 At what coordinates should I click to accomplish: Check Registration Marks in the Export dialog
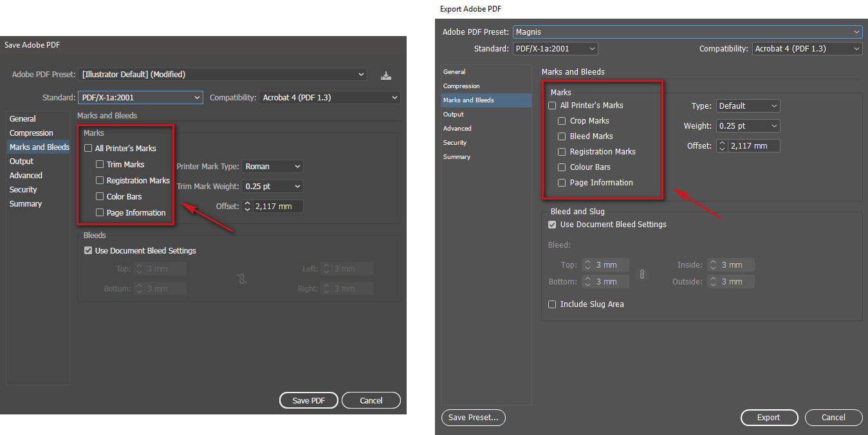(x=561, y=151)
